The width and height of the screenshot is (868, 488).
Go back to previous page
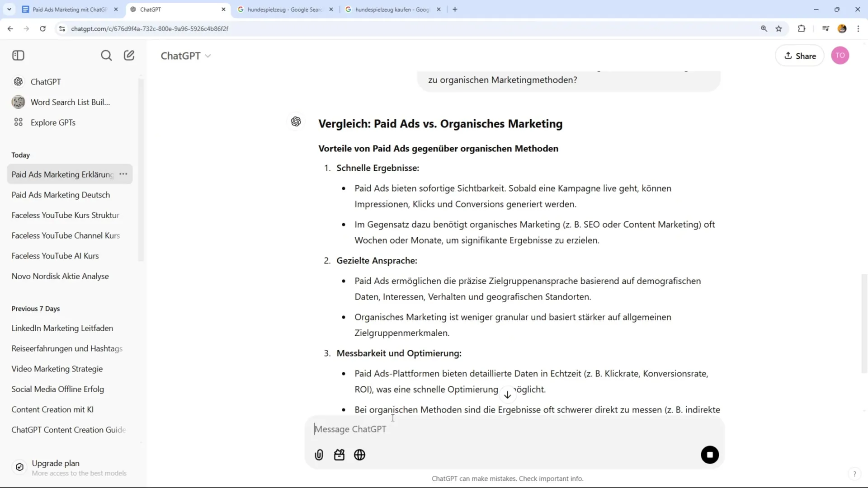click(10, 28)
